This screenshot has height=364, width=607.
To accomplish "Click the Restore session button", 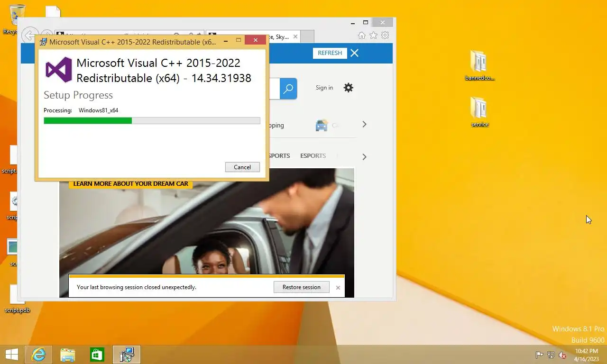I will click(x=302, y=287).
